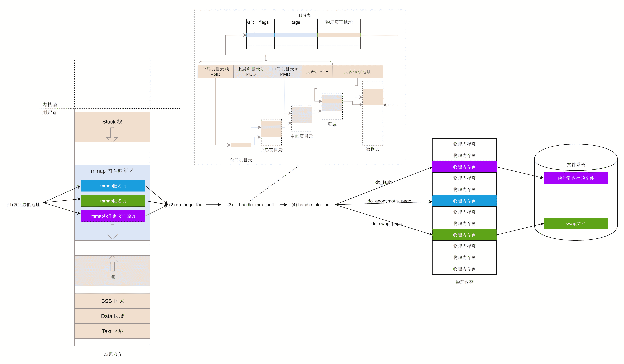Click the green 物理内存页 cell
Screen dimensions: 624x364
pos(464,235)
